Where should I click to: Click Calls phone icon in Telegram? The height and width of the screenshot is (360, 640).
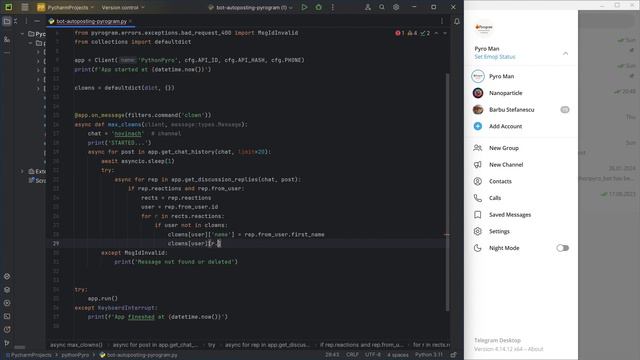[478, 198]
